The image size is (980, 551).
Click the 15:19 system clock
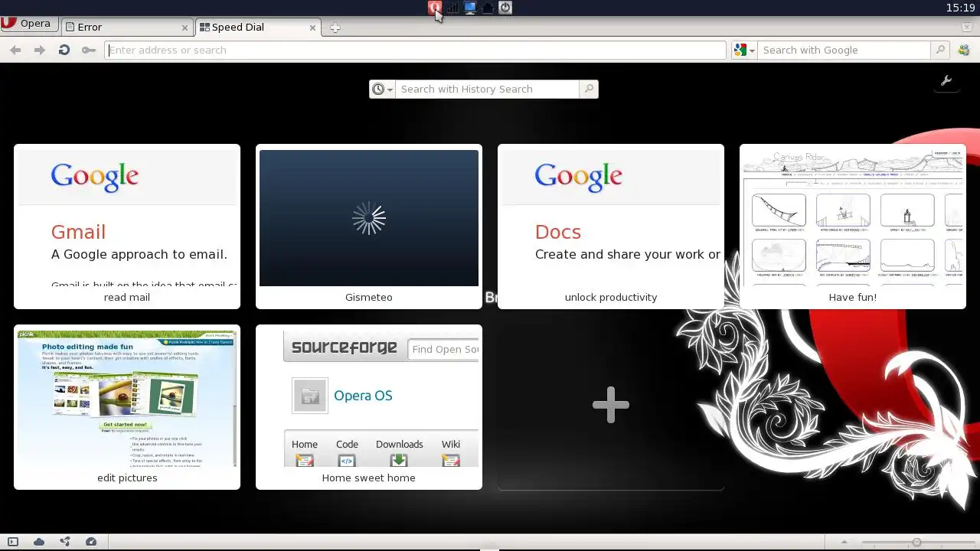(x=960, y=8)
